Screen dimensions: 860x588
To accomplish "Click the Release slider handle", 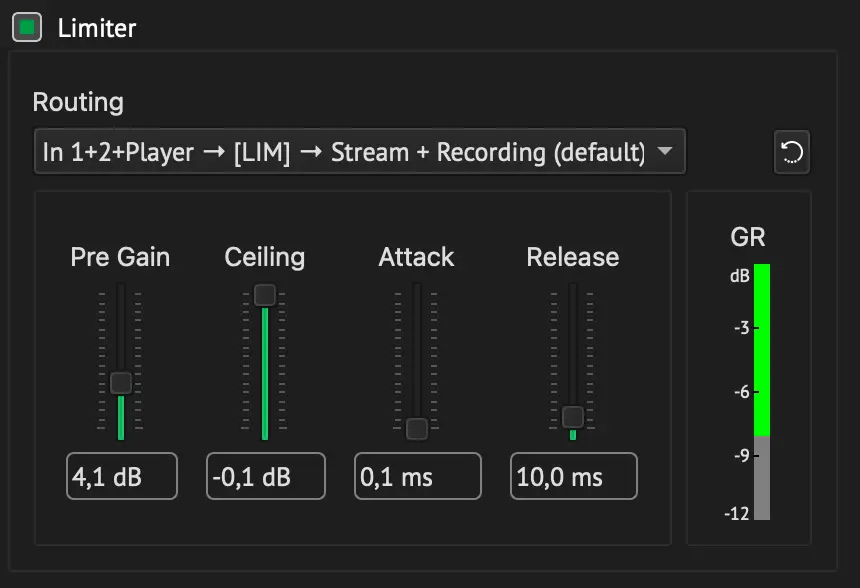I will pyautogui.click(x=573, y=417).
